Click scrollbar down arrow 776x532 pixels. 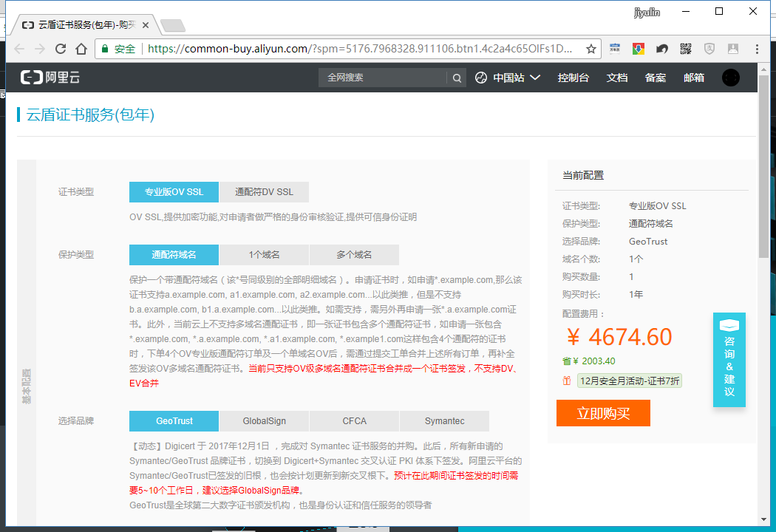pos(763,519)
